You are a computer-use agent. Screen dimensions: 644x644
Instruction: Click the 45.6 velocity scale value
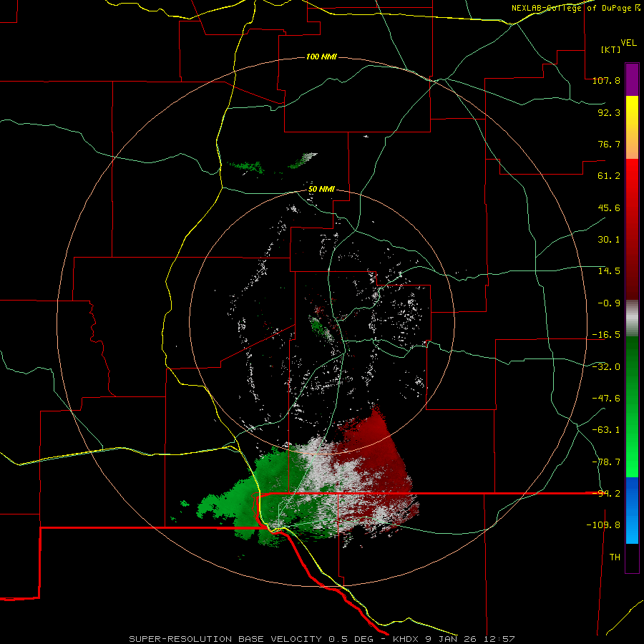coord(609,208)
